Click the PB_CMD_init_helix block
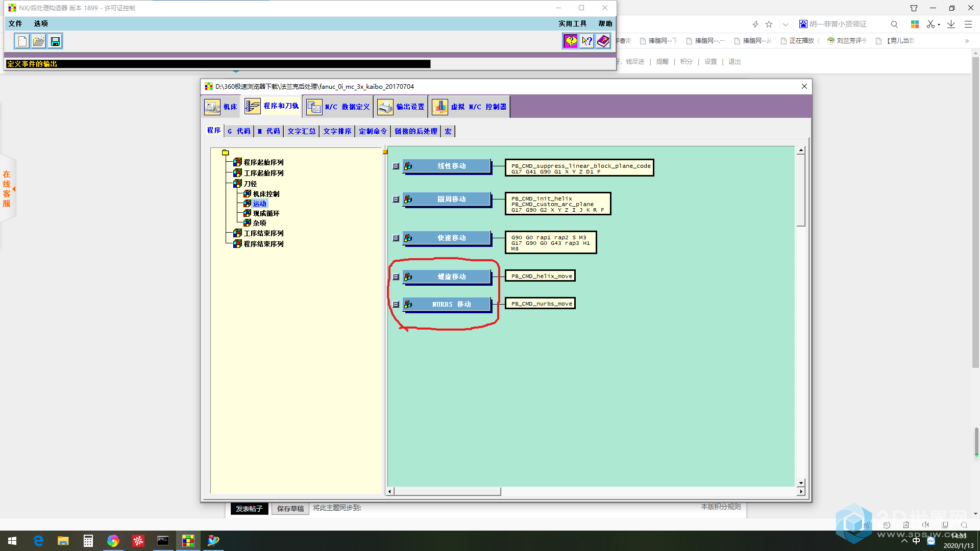Viewport: 980px width, 551px height. [x=558, y=204]
